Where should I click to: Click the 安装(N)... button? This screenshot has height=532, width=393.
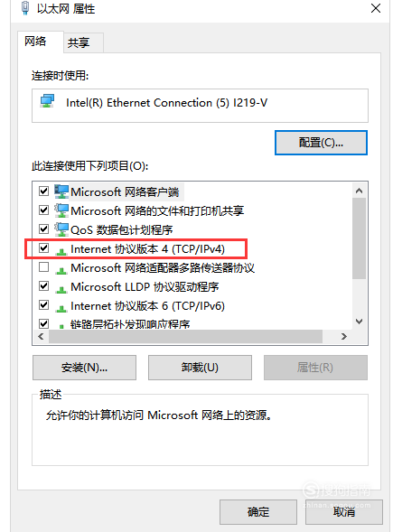85,368
